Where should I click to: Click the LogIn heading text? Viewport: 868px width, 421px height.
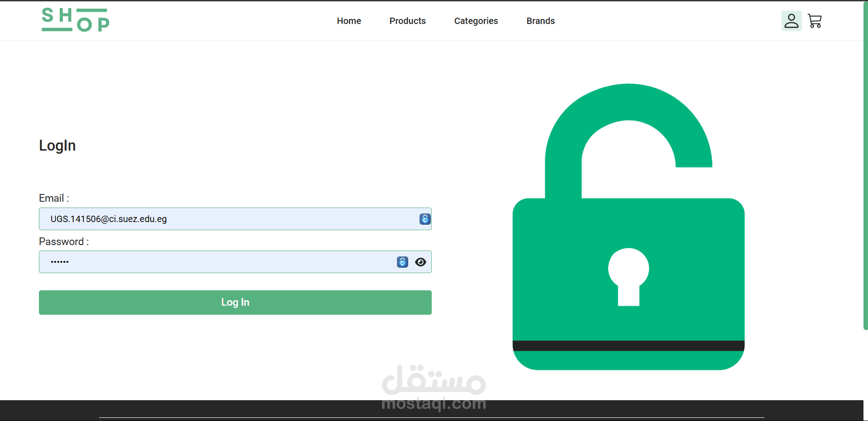(x=57, y=146)
